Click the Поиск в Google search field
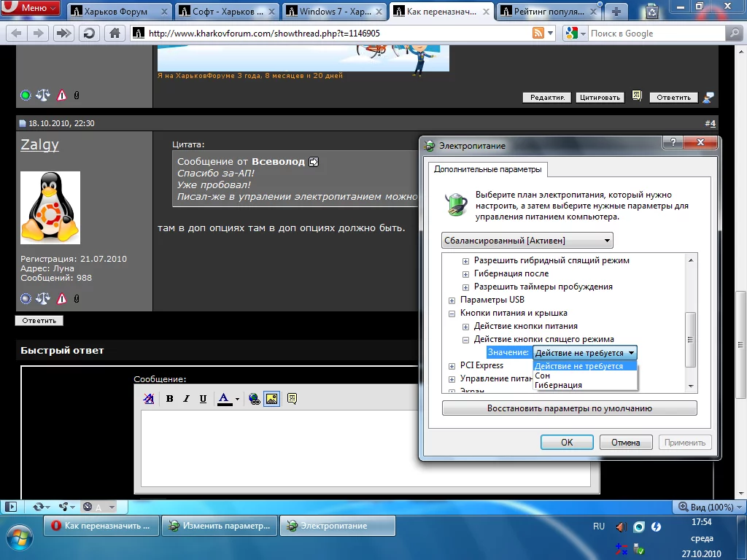Viewport: 747px width, 560px height. tap(657, 34)
